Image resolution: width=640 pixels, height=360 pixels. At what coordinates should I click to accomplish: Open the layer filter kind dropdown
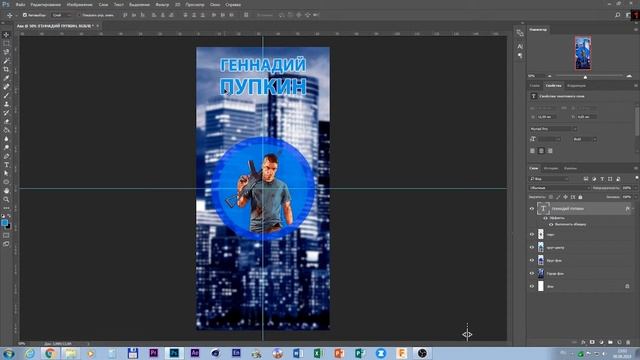tap(549, 179)
